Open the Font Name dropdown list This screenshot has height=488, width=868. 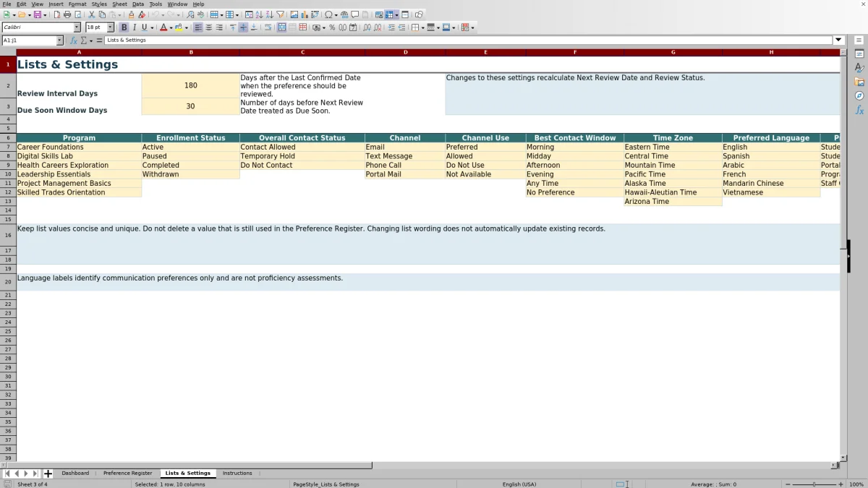[x=77, y=27]
